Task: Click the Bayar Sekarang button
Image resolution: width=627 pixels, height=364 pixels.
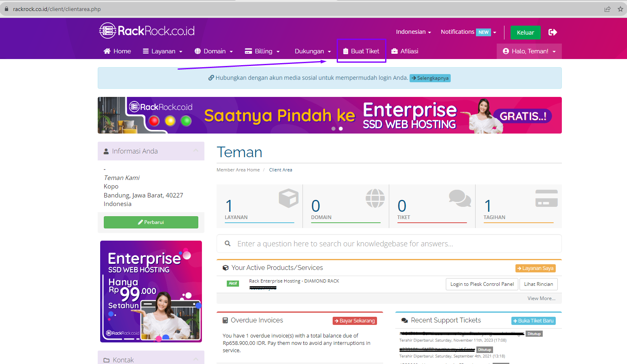Action: 355,321
